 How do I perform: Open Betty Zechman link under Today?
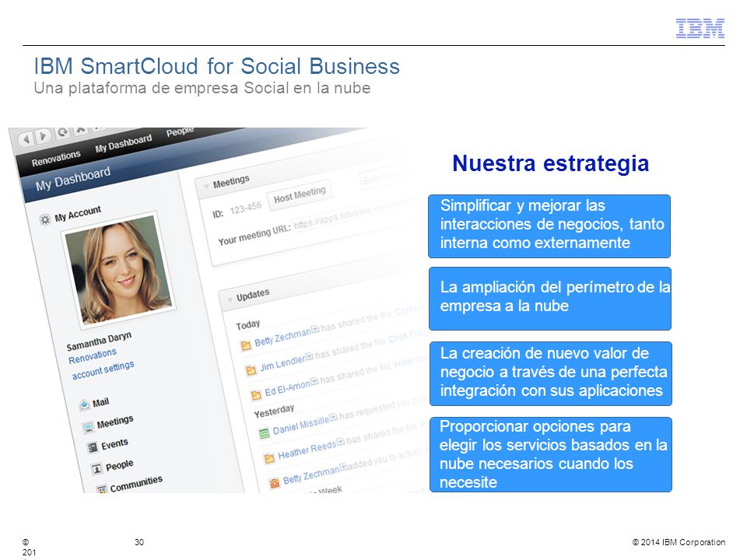(282, 338)
